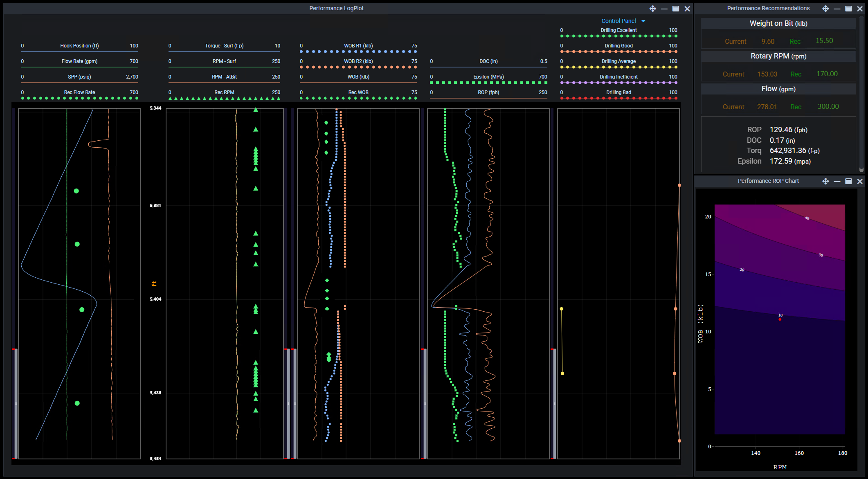Viewport: 868px width, 479px height.
Task: Click the move handle icon on Performance LogPlot
Action: tap(652, 8)
